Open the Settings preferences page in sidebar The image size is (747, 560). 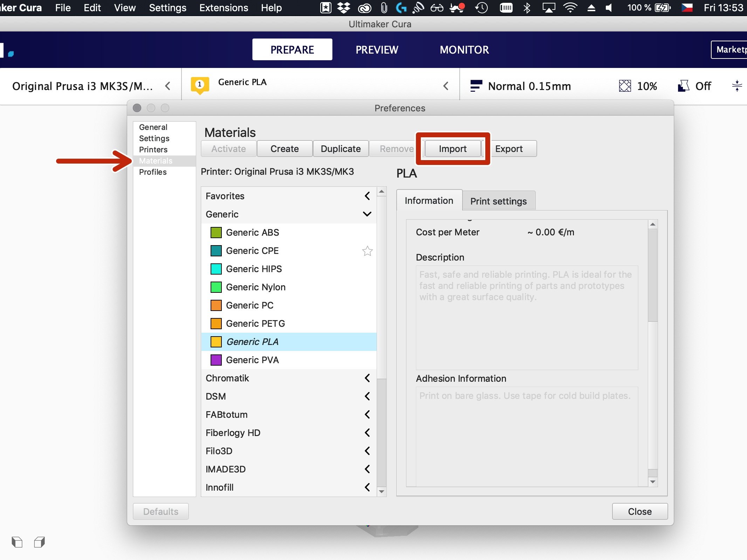164,138
